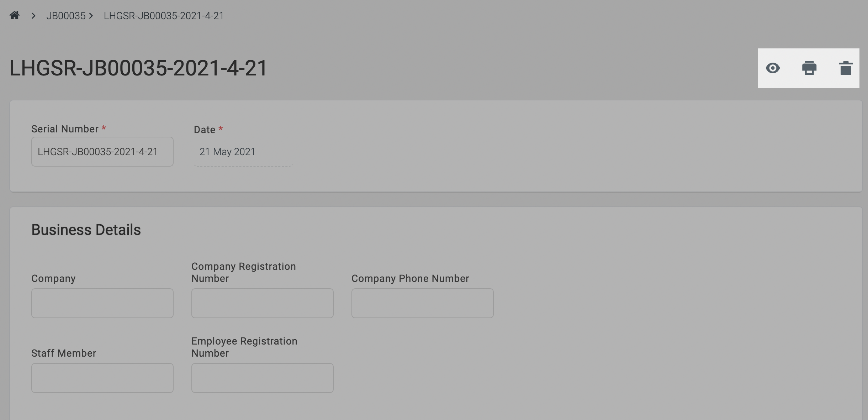Click the Company Phone Number label
Screen dimensions: 868x420
click(410, 278)
